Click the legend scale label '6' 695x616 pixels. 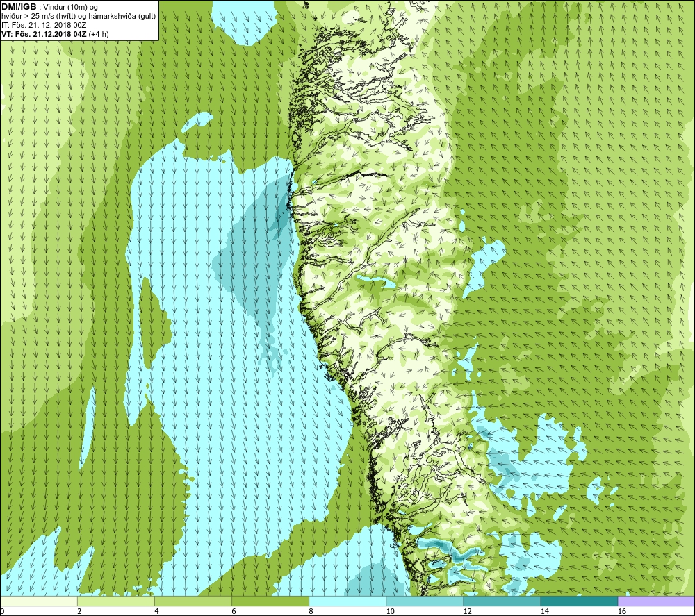coord(234,612)
